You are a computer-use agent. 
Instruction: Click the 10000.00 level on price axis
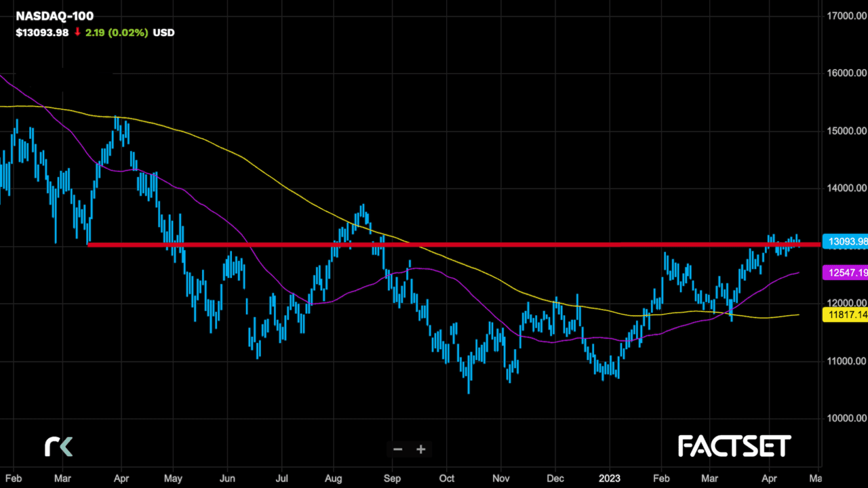844,418
